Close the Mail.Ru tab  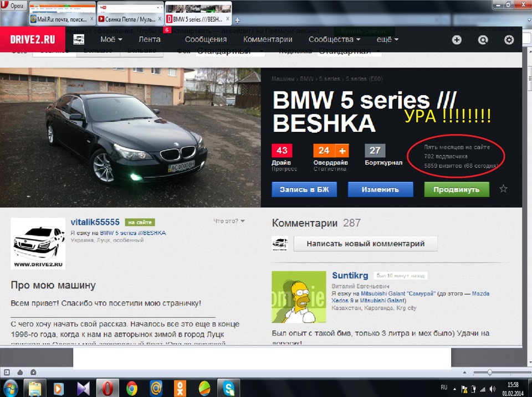coord(92,19)
